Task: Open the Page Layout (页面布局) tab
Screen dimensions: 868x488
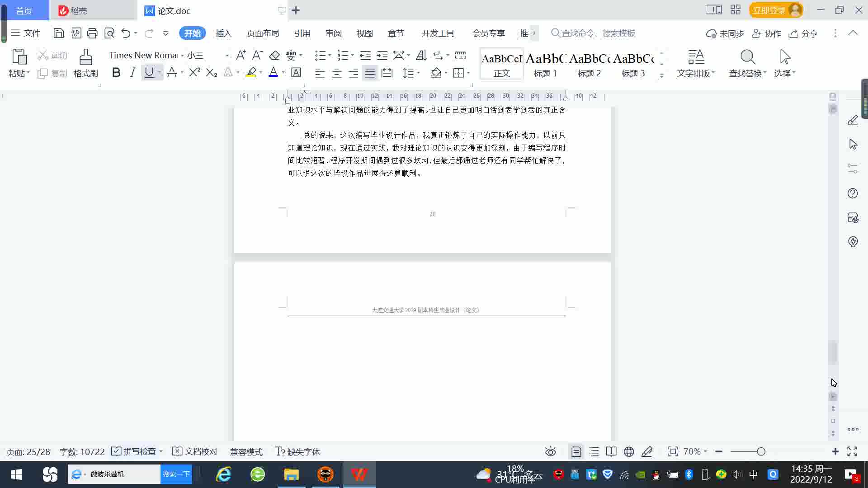Action: 263,33
